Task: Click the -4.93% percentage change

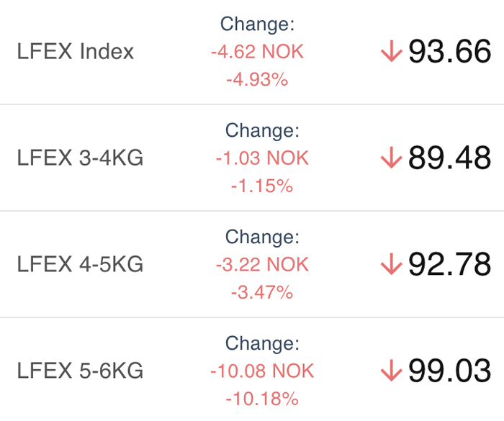Action: click(257, 79)
